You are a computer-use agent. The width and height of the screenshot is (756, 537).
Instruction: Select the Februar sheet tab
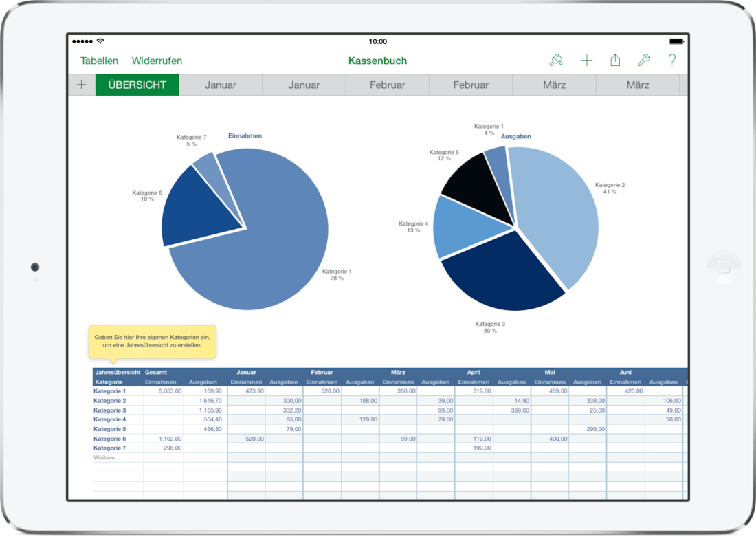[x=387, y=84]
